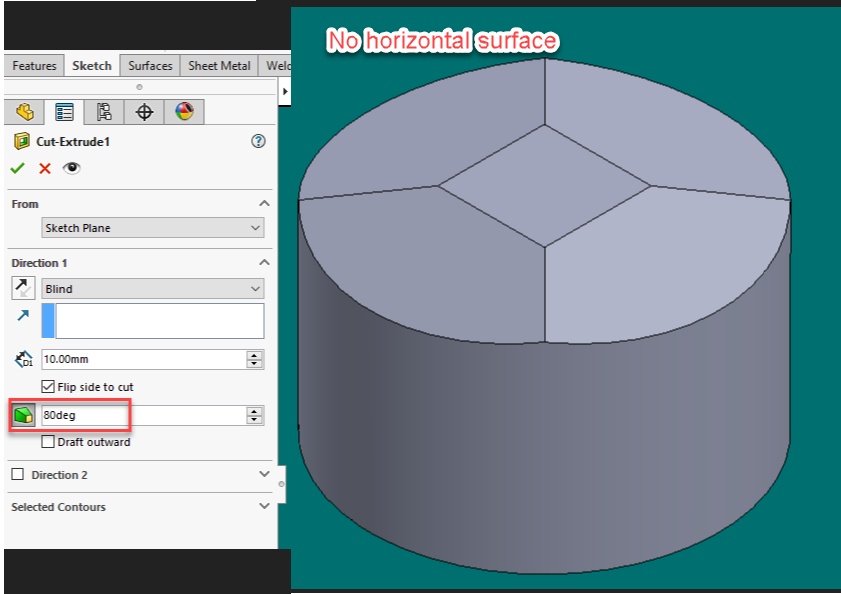Viewport: 841px width, 594px height.
Task: Expand the panel flyout arrow
Action: coord(285,92)
